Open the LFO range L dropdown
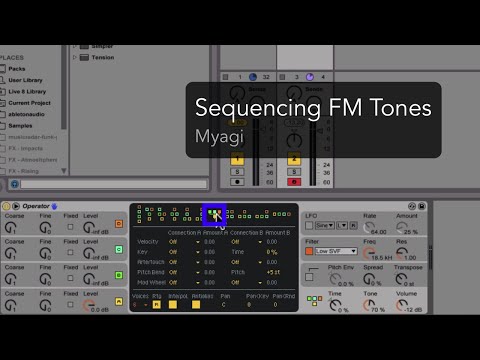The width and height of the screenshot is (480, 360). [342, 226]
